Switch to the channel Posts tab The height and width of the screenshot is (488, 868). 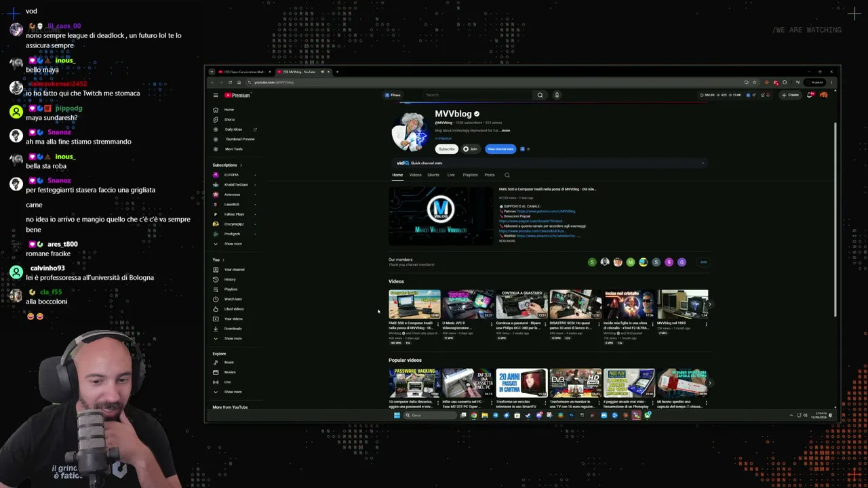coord(490,175)
